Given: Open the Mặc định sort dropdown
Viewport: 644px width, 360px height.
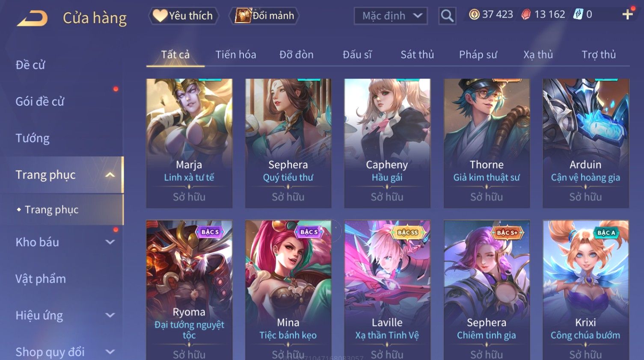Looking at the screenshot, I should tap(391, 16).
